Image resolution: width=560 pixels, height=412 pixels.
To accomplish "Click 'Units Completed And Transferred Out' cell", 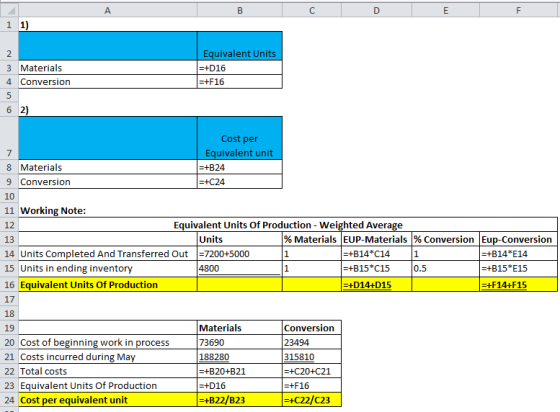I will (x=108, y=254).
